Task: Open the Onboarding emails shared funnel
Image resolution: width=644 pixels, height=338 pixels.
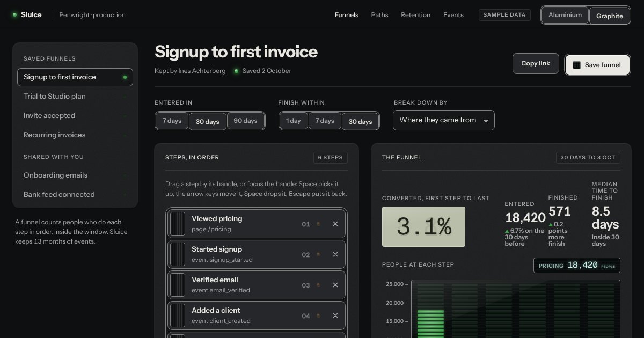Action: pyautogui.click(x=75, y=175)
